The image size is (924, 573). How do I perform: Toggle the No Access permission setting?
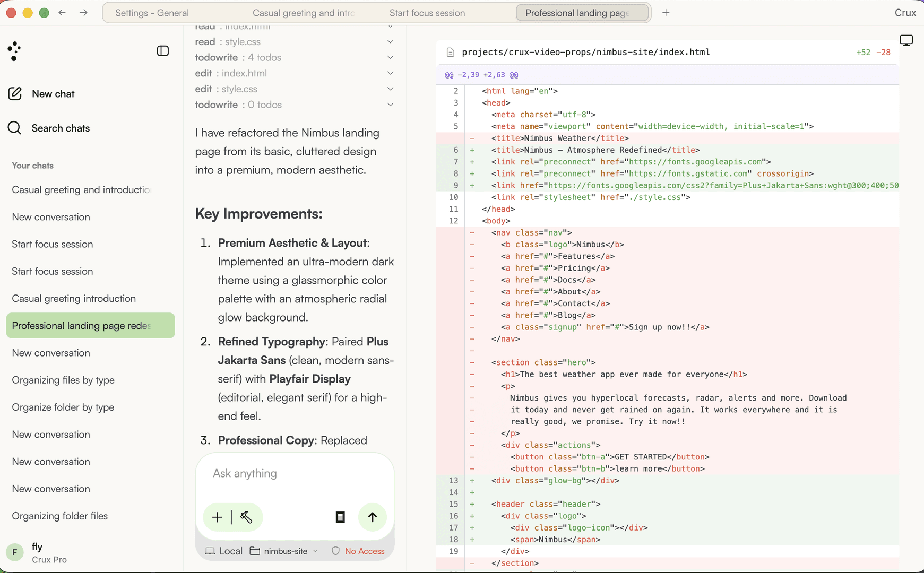(x=358, y=551)
